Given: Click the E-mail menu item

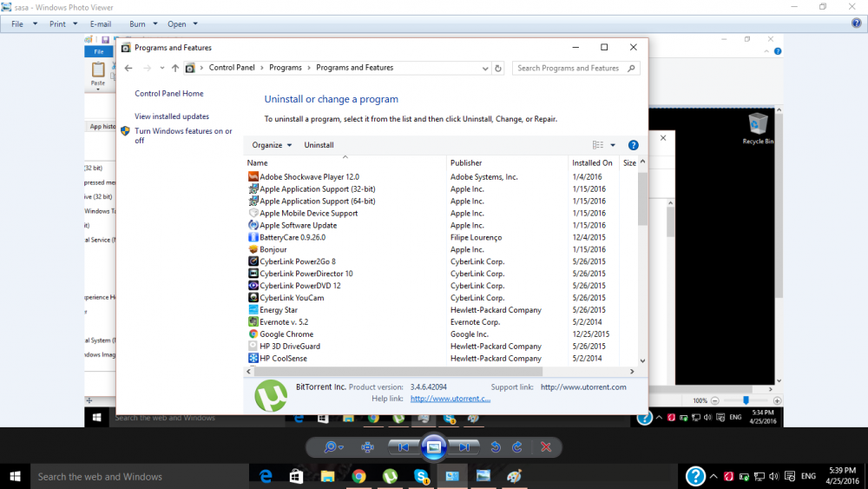Looking at the screenshot, I should point(100,24).
